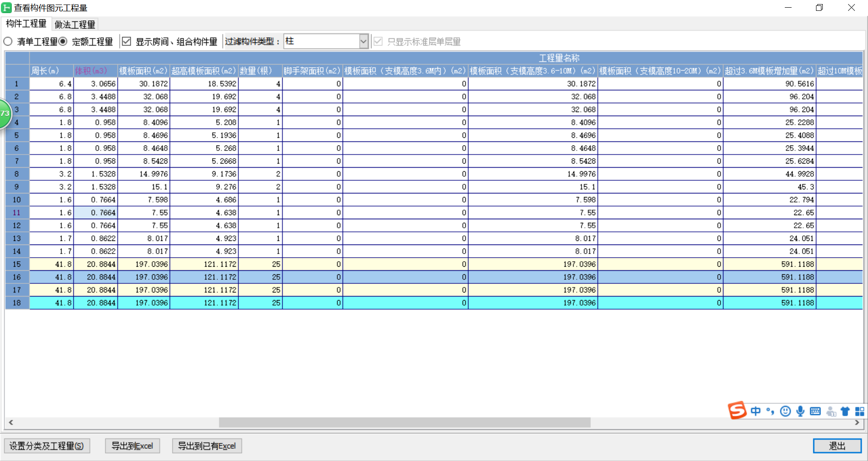
Task: Click cell 5.2668 in row 7
Action: pyautogui.click(x=204, y=161)
